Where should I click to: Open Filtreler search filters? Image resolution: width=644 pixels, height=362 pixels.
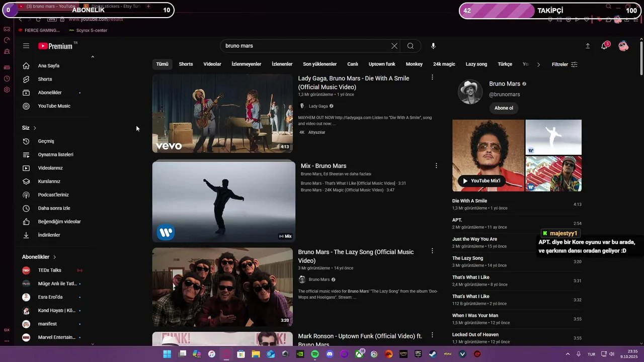(565, 64)
